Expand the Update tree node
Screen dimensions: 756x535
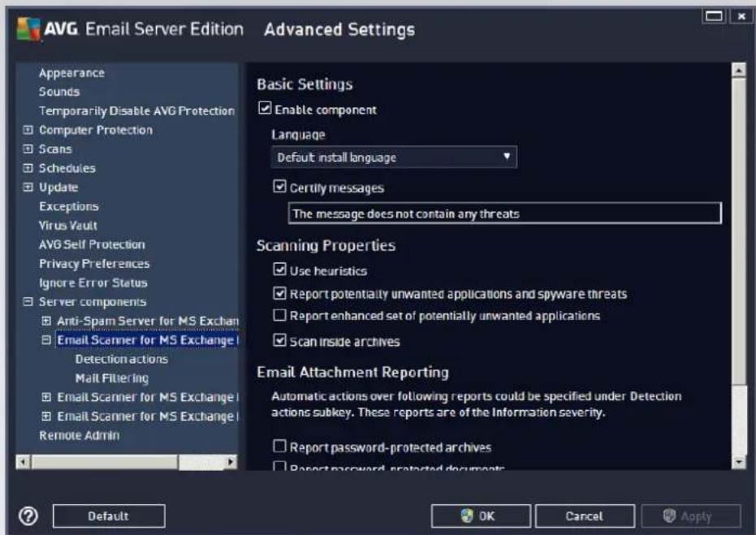click(x=28, y=187)
